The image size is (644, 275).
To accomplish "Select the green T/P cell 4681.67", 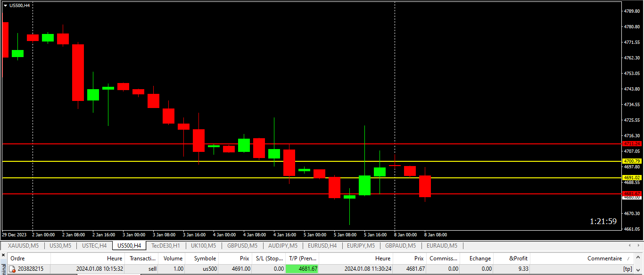I will 302,269.
